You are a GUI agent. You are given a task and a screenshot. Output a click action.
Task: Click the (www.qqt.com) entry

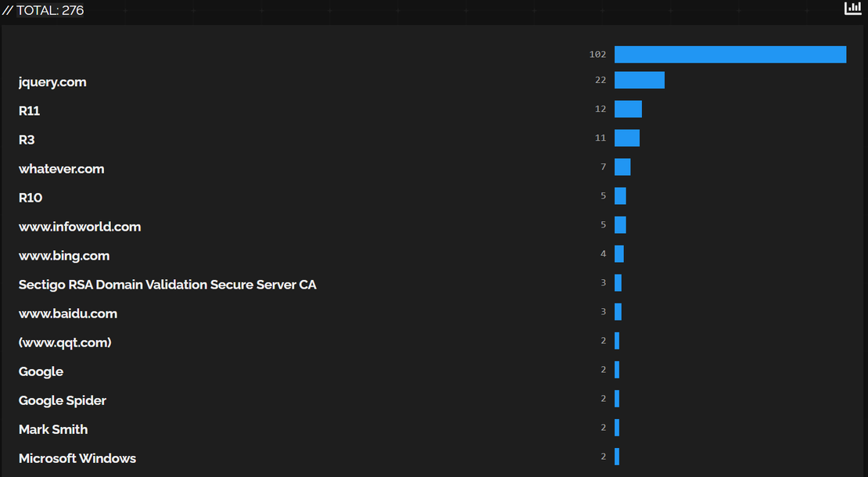pos(65,342)
